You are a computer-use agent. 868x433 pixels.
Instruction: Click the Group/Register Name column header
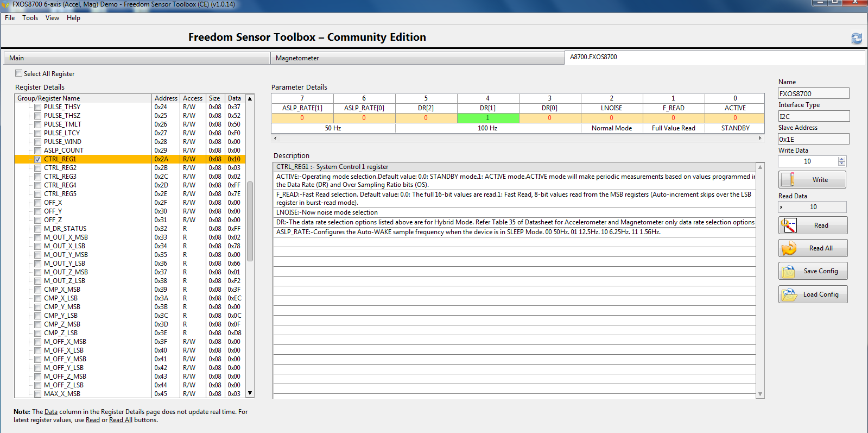pos(83,98)
